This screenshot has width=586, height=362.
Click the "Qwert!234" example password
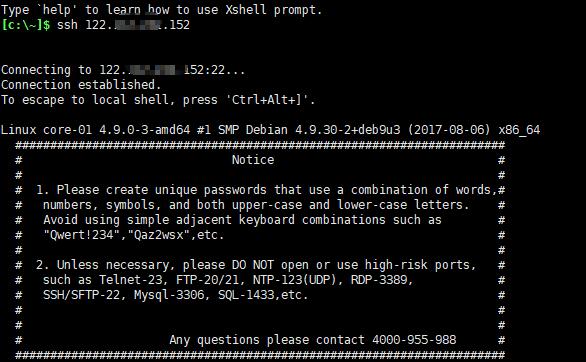coord(78,235)
